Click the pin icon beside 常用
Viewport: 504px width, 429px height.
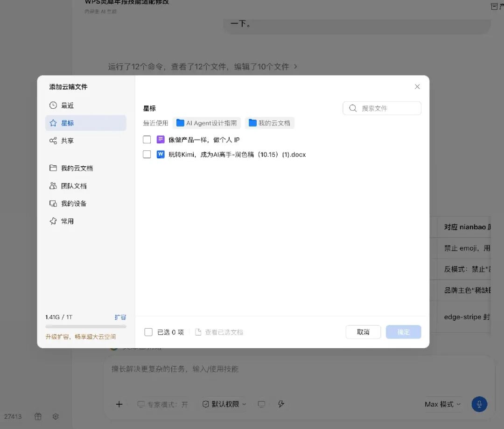coord(53,221)
